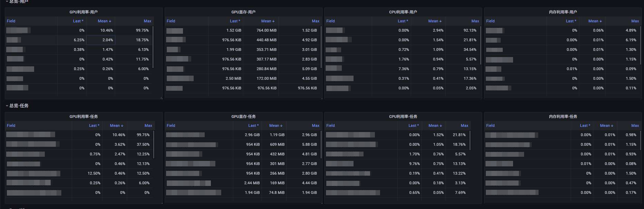This screenshot has width=644, height=209.
Task: Open the GPU利用率-用户 panel title menu
Action: pyautogui.click(x=83, y=12)
